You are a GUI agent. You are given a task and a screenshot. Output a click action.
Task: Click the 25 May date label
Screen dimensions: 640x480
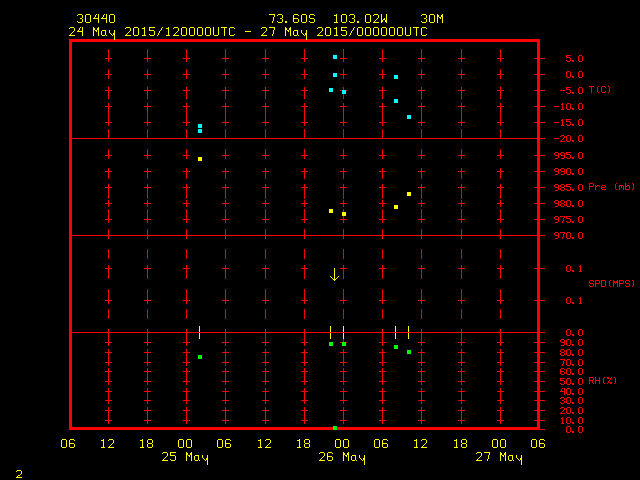tap(186, 458)
